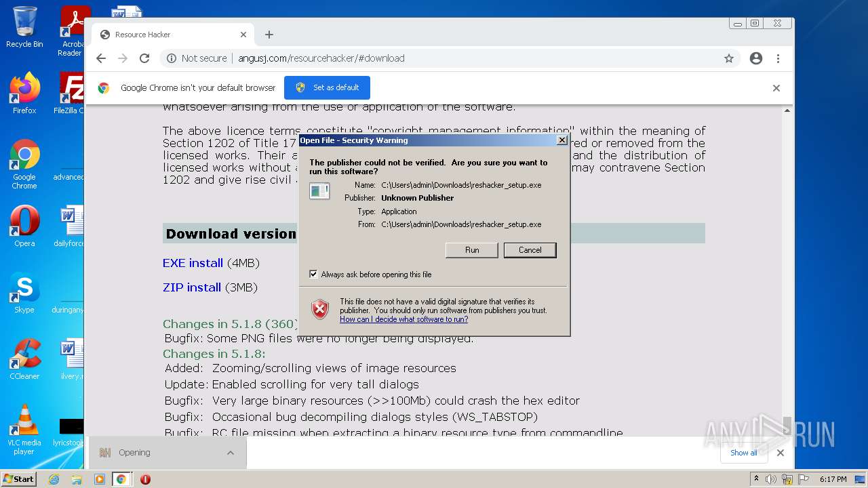Open the dailyforce Word document icon
This screenshot has height=488, width=868.
tap(70, 226)
